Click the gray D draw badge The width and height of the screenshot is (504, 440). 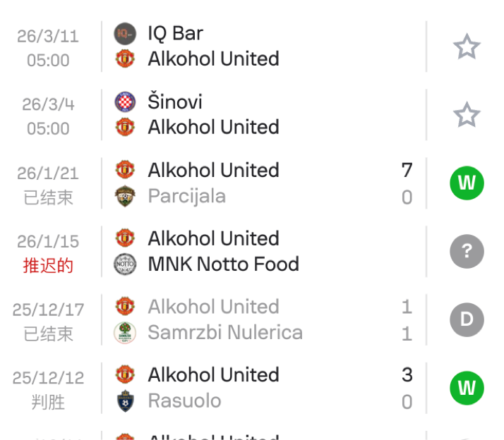pos(467,320)
